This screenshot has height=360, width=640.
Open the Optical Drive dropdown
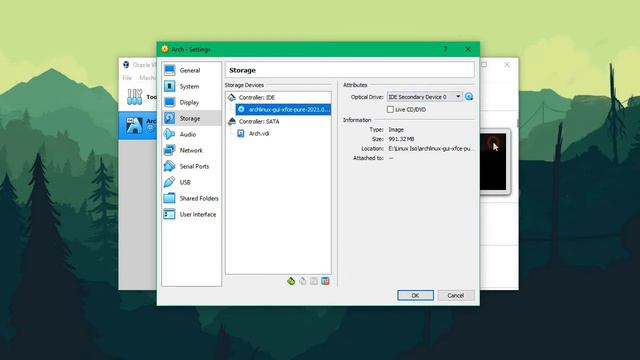pos(424,97)
